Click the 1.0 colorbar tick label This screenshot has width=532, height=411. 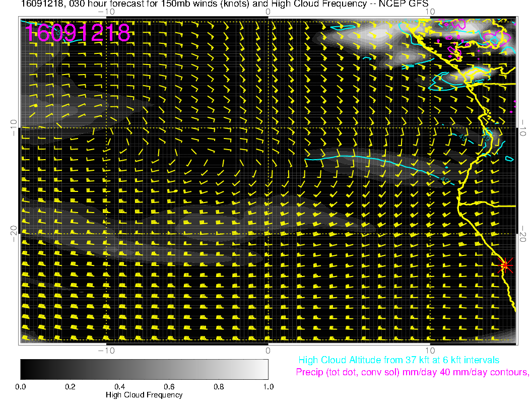[268, 387]
